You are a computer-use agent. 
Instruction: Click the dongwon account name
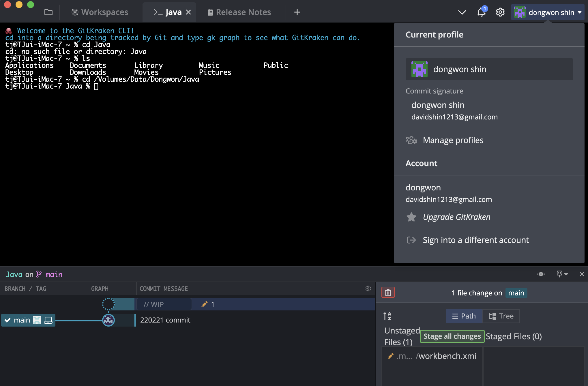(x=423, y=188)
